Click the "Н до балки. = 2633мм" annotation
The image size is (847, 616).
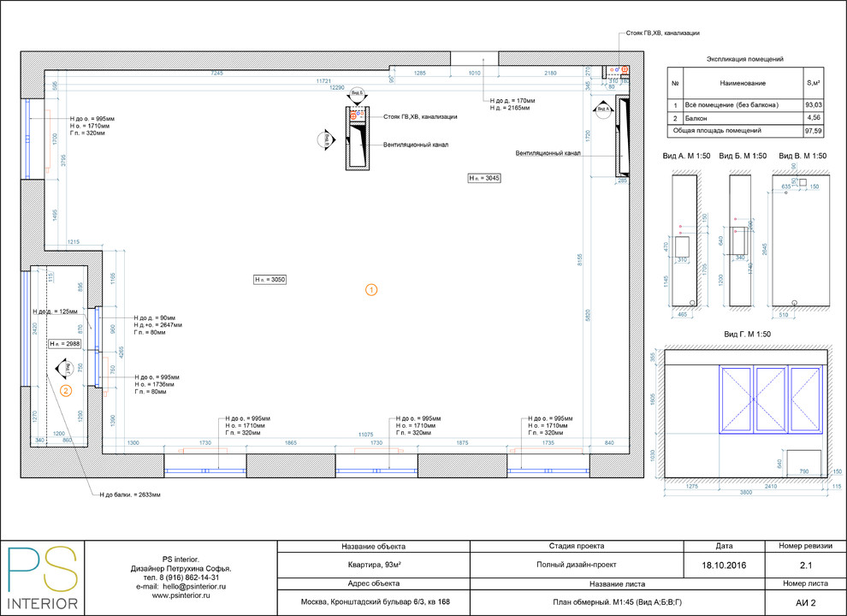[130, 495]
